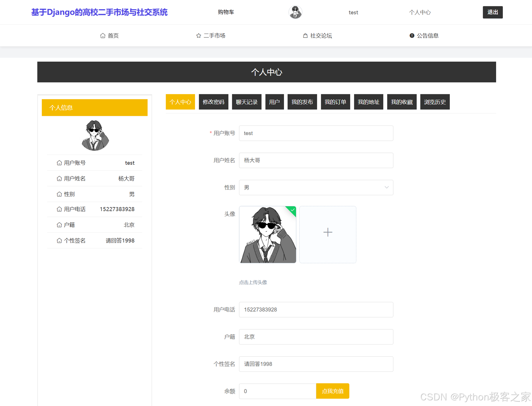
Task: Click the plus icon to upload avatar
Action: point(328,232)
